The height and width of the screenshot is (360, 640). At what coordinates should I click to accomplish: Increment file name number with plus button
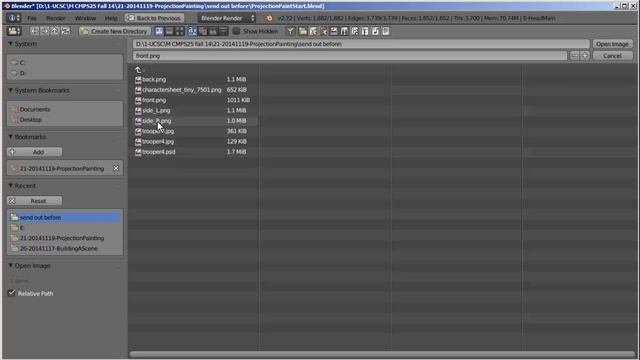584,56
